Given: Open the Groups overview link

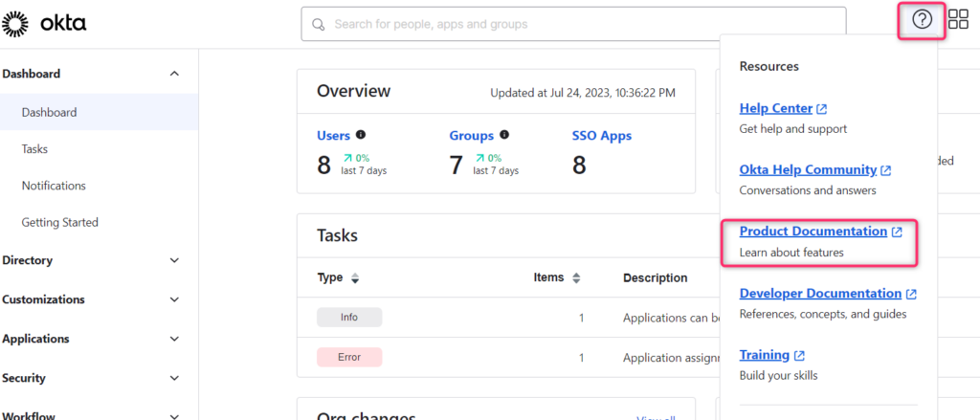Looking at the screenshot, I should tap(471, 135).
